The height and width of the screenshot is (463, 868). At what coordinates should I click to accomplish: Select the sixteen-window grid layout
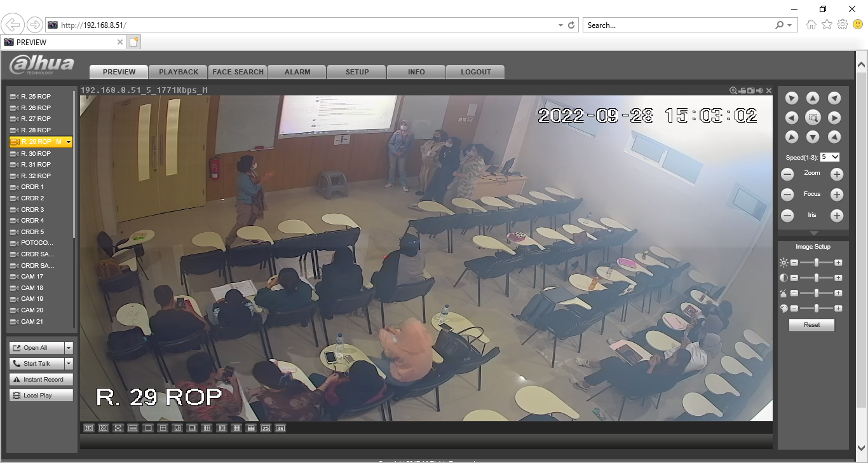(x=236, y=428)
